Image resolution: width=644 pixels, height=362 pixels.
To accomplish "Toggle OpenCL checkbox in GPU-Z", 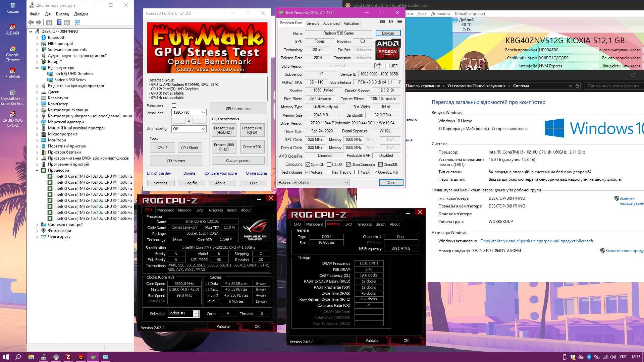I will coord(308,165).
